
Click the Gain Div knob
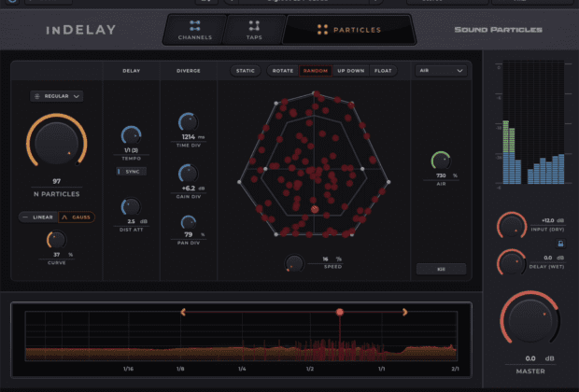click(189, 174)
